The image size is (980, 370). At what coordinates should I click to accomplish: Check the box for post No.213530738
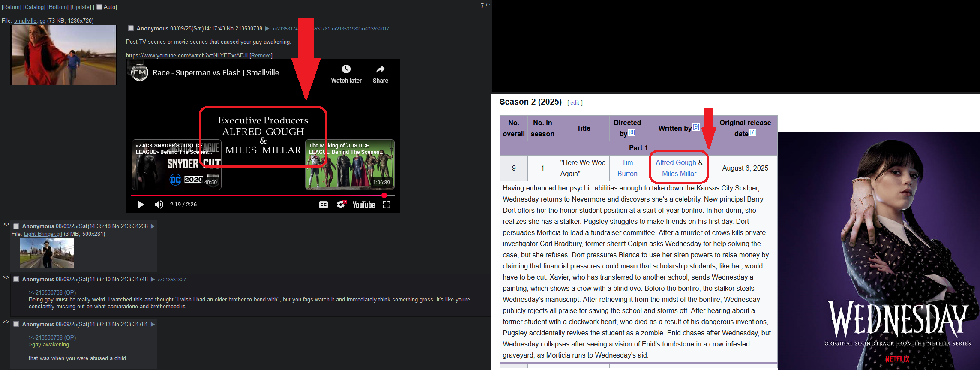(x=131, y=28)
